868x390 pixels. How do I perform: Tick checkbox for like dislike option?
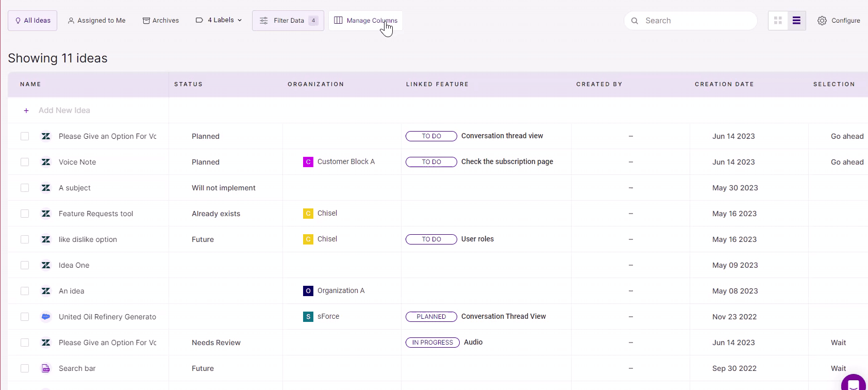25,239
